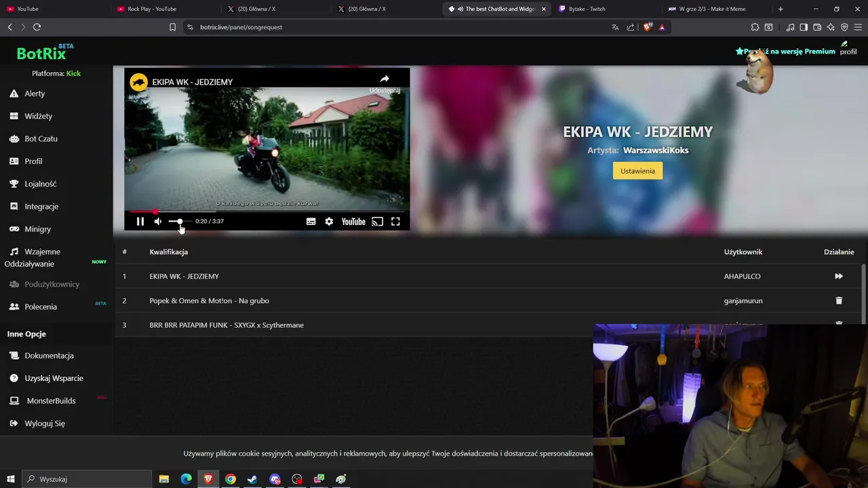This screenshot has height=488, width=868.
Task: Open the page translate icon
Action: (x=615, y=27)
